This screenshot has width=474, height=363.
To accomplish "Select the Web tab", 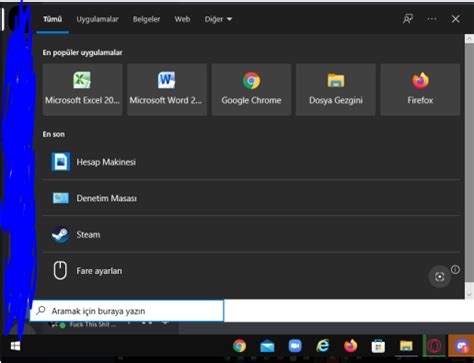I will tap(182, 19).
